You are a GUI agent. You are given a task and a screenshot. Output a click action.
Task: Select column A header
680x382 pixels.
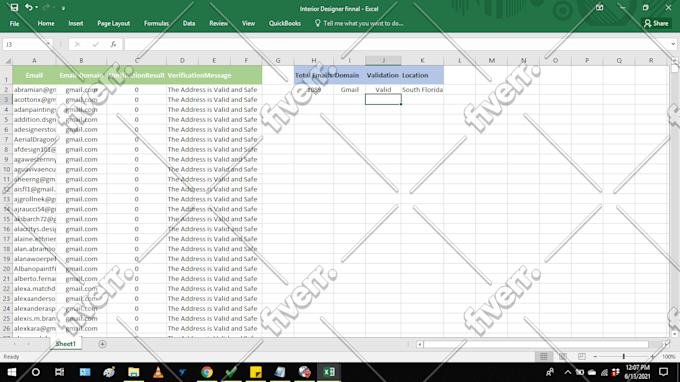34,61
